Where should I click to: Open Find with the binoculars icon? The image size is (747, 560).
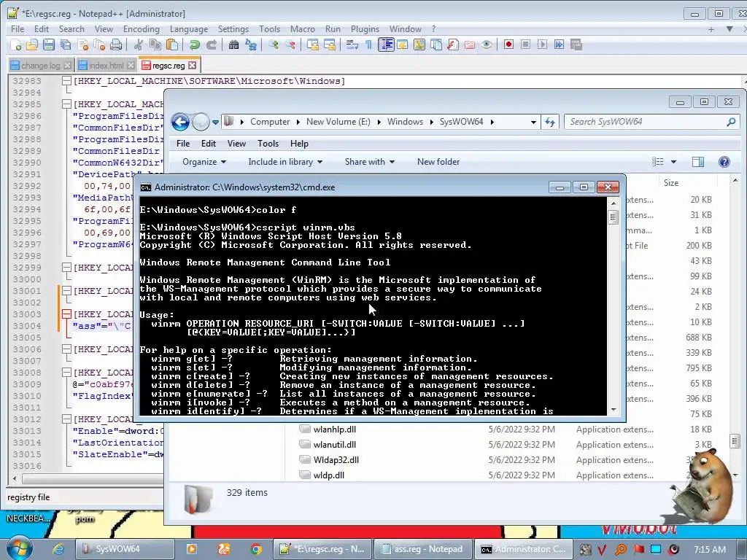tap(233, 44)
